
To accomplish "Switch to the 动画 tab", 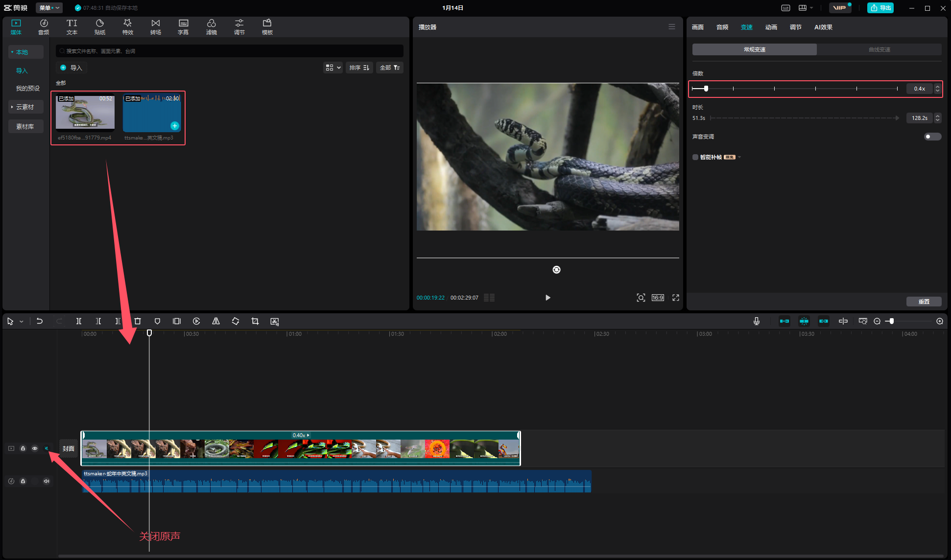I will point(771,27).
